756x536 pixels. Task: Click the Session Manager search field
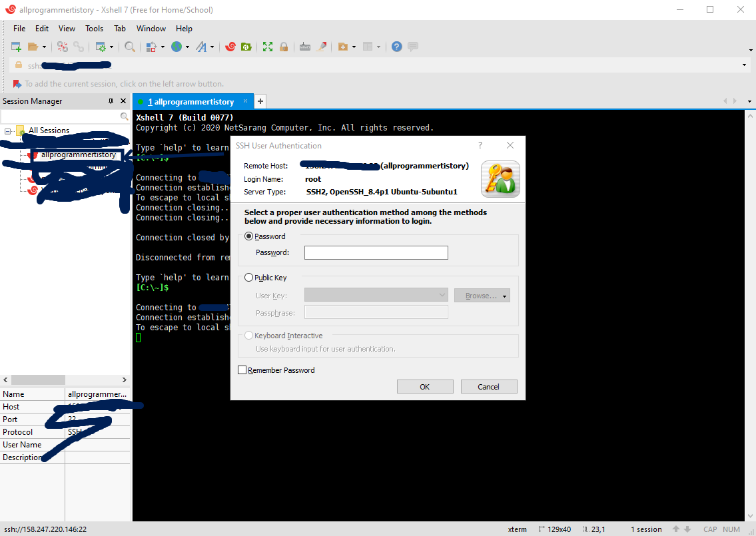click(x=60, y=116)
